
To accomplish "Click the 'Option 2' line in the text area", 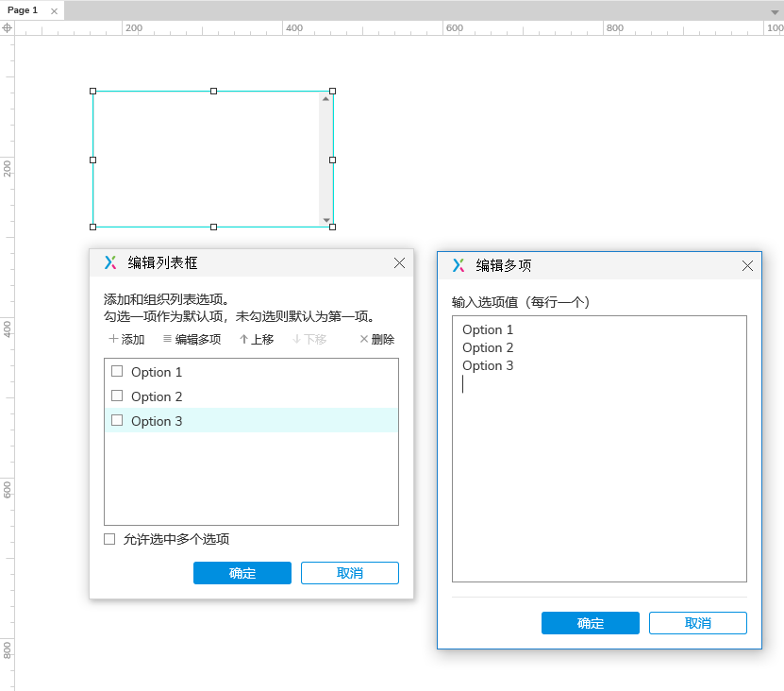I will 488,347.
